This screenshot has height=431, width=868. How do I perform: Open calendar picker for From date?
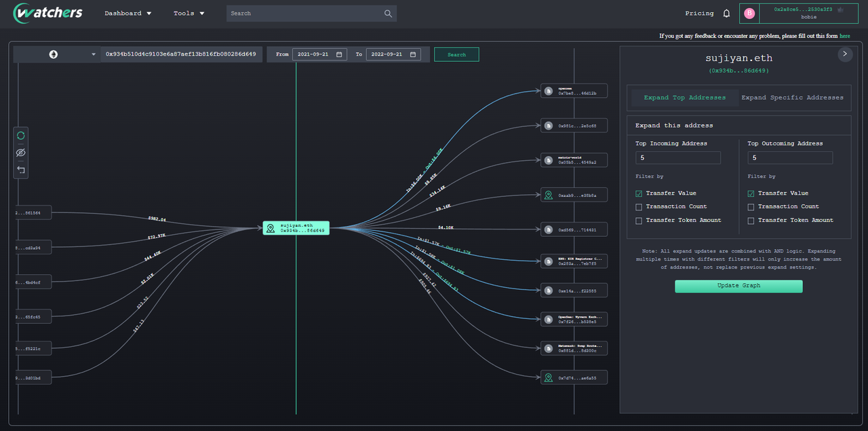[339, 54]
